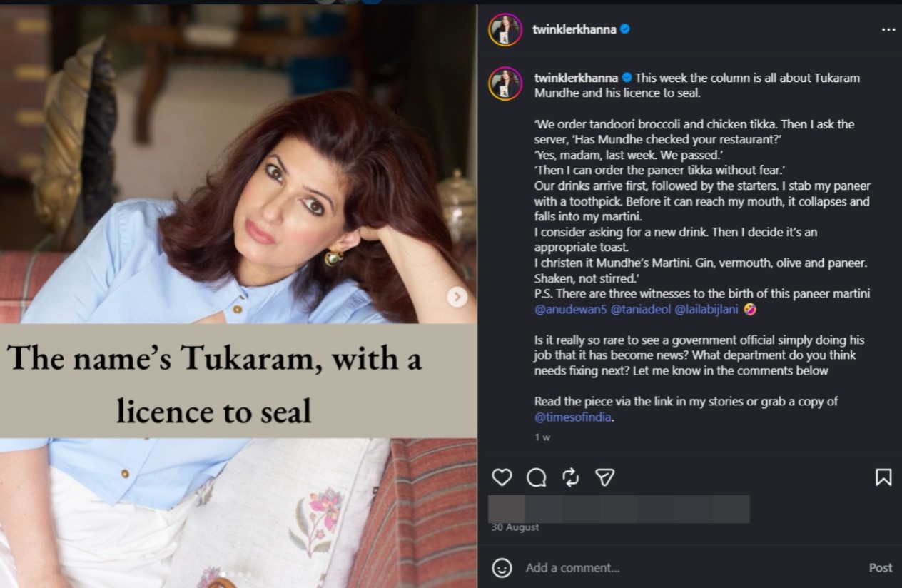Open twinklerkhanna profile picture in header
The height and width of the screenshot is (588, 902).
point(505,30)
